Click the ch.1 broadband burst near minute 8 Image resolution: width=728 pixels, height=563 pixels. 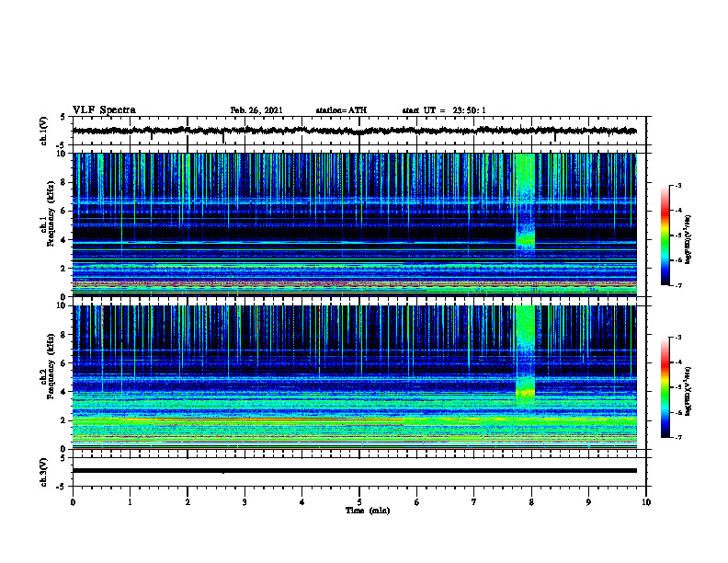point(525,202)
